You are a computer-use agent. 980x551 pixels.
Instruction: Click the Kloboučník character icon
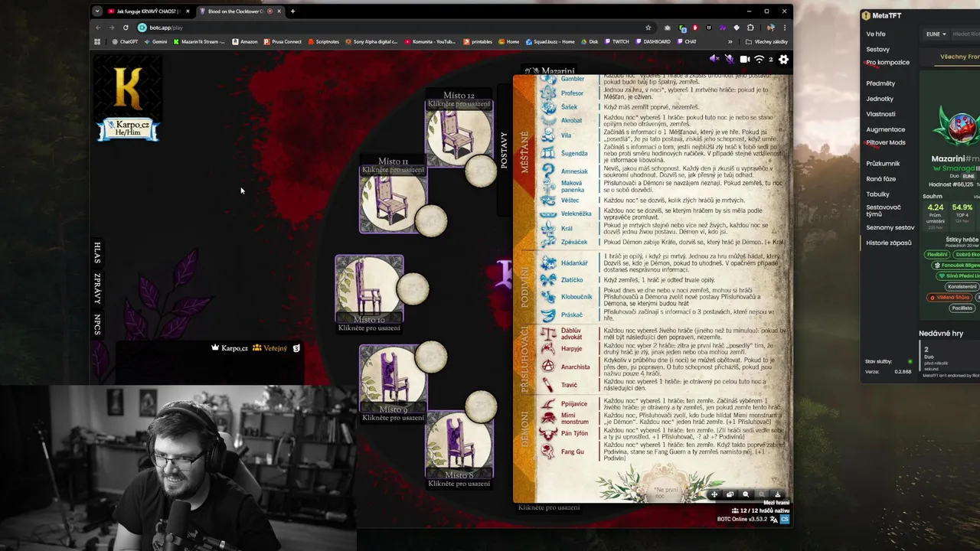pos(548,296)
